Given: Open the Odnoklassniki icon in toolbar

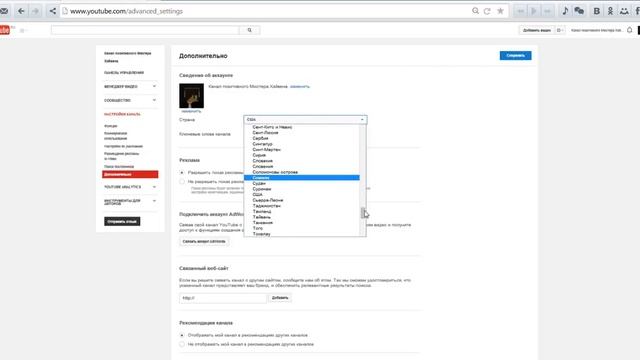Looking at the screenshot, I should (610, 11).
